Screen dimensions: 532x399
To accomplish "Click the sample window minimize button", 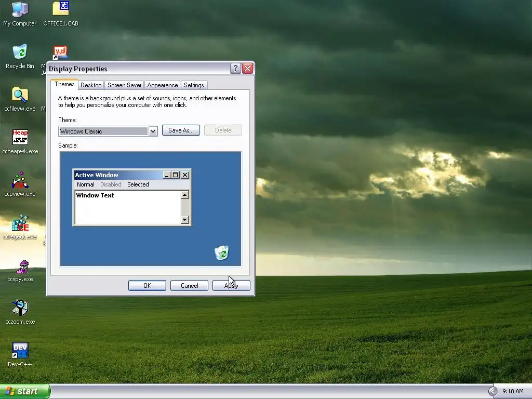I will click(x=167, y=175).
